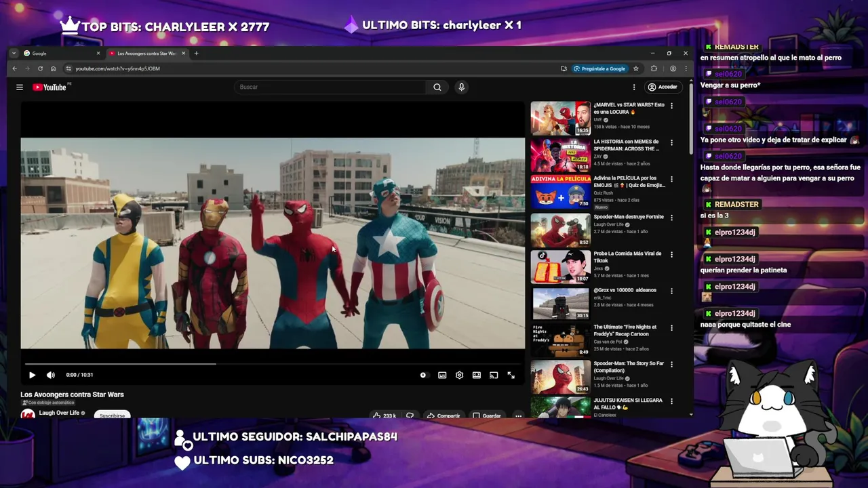This screenshot has width=868, height=488.
Task: Reload the page
Action: (x=40, y=68)
